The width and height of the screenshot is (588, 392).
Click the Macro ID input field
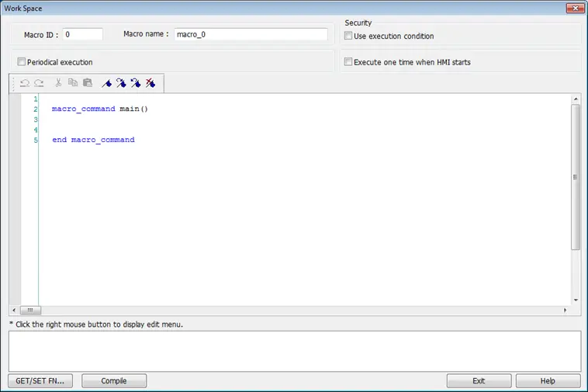pos(82,34)
